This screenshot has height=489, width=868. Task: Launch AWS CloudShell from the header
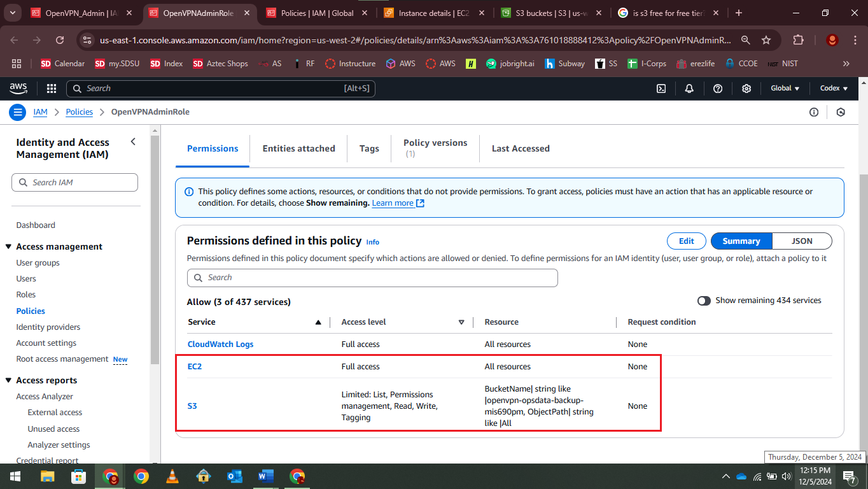(661, 89)
